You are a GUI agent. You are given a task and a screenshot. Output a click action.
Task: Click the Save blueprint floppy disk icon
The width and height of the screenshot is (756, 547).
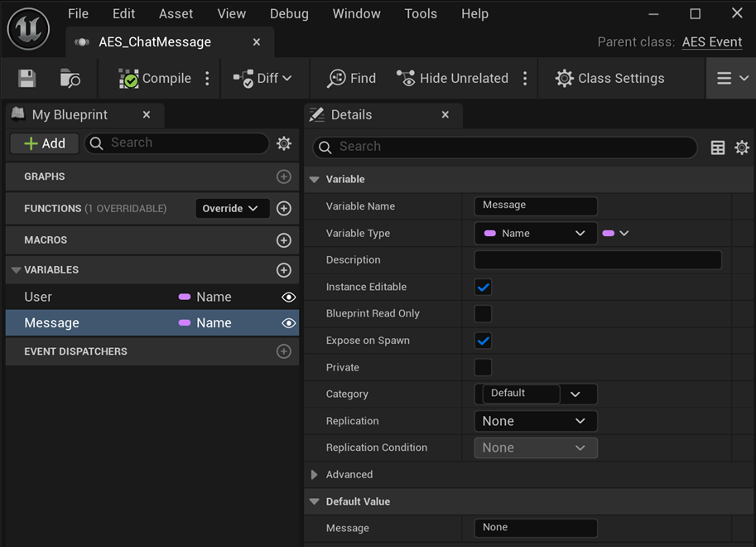[x=27, y=79]
